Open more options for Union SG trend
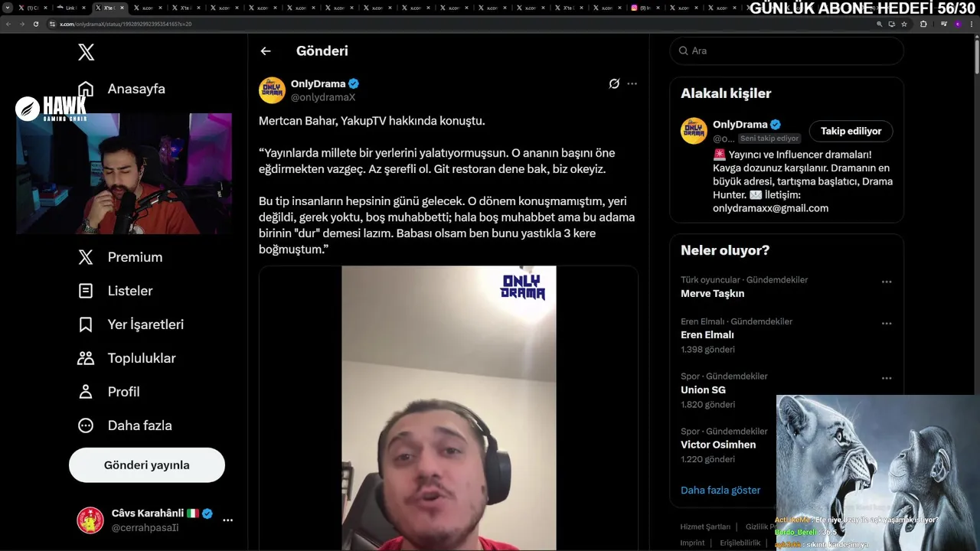This screenshot has height=551, width=980. [887, 378]
